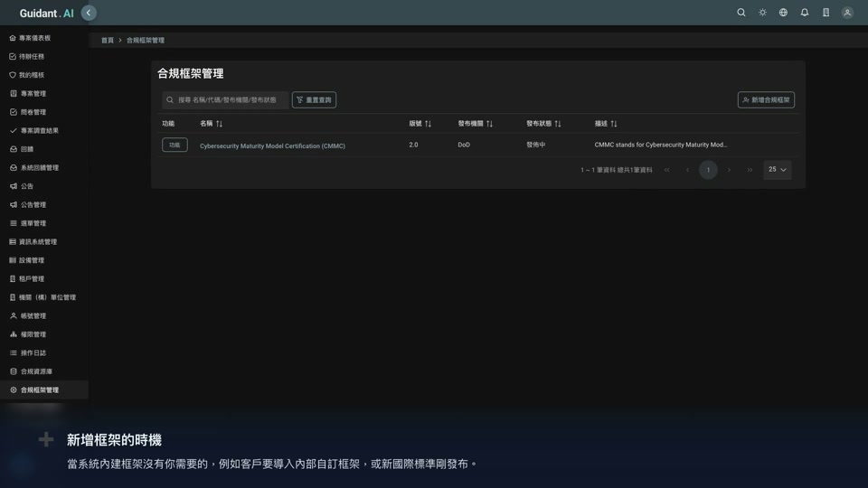Sort table by 發布狀態 column
868x488 pixels.
(x=543, y=124)
